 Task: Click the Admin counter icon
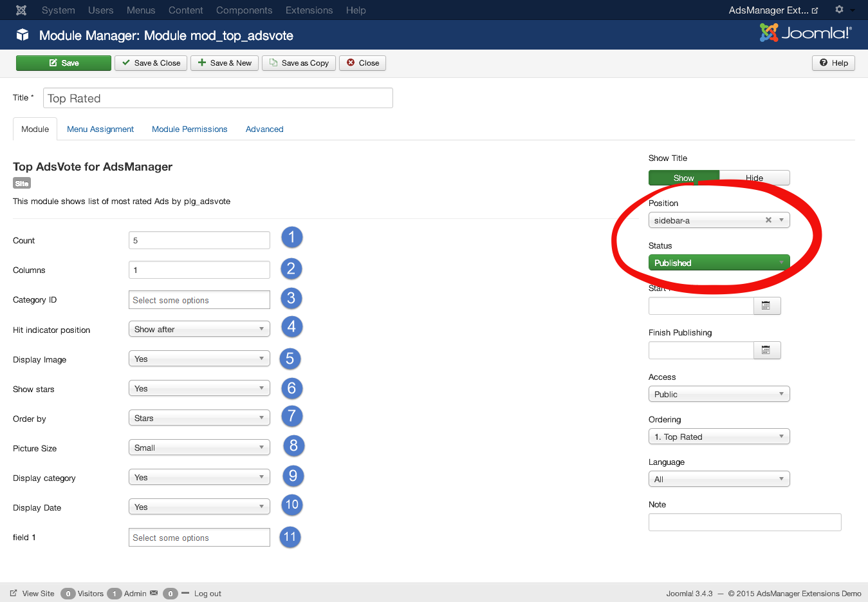click(x=113, y=593)
